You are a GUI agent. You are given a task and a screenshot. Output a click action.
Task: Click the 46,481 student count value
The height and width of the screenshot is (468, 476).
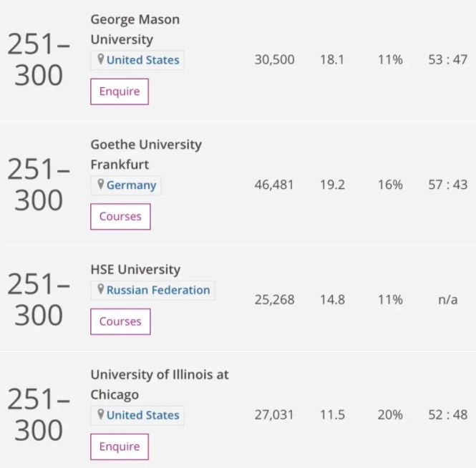tap(274, 185)
